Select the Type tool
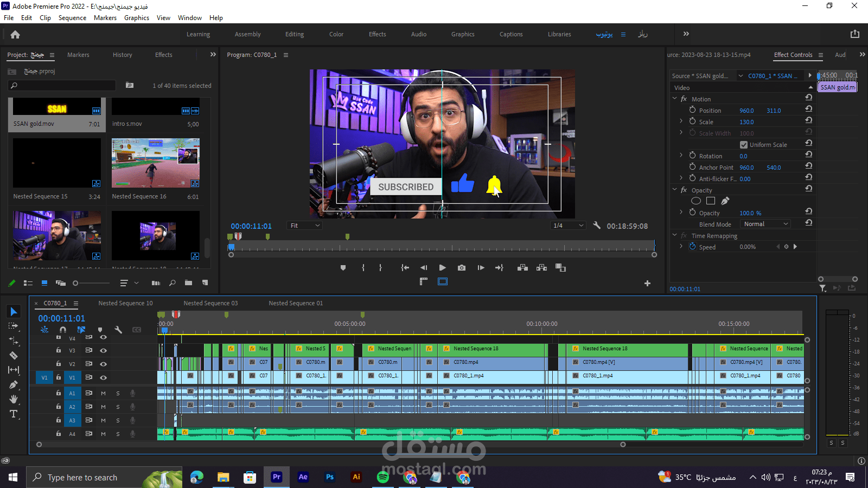The height and width of the screenshot is (488, 868). (14, 414)
